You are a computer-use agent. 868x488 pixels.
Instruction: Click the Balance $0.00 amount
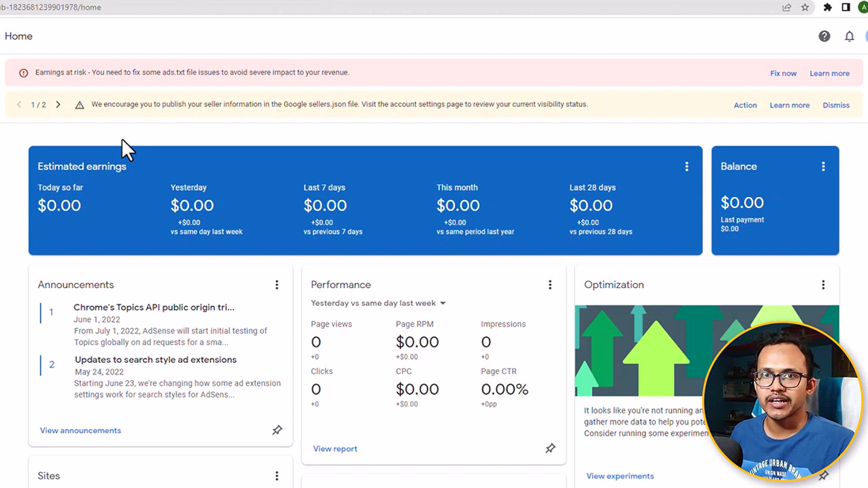742,203
